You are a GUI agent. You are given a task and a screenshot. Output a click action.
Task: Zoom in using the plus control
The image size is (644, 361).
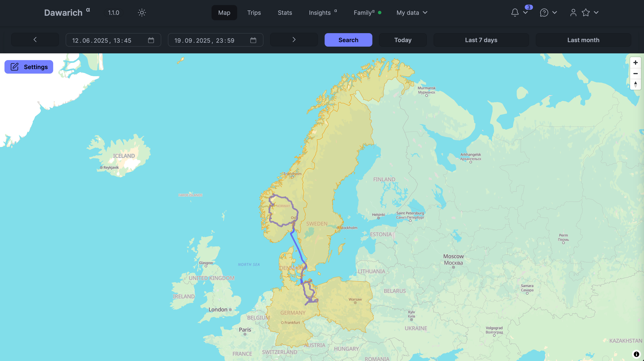click(635, 63)
